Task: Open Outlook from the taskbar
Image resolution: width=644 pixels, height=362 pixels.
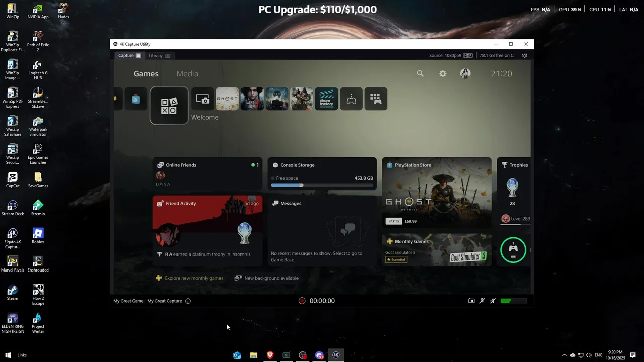Action: [x=237, y=355]
